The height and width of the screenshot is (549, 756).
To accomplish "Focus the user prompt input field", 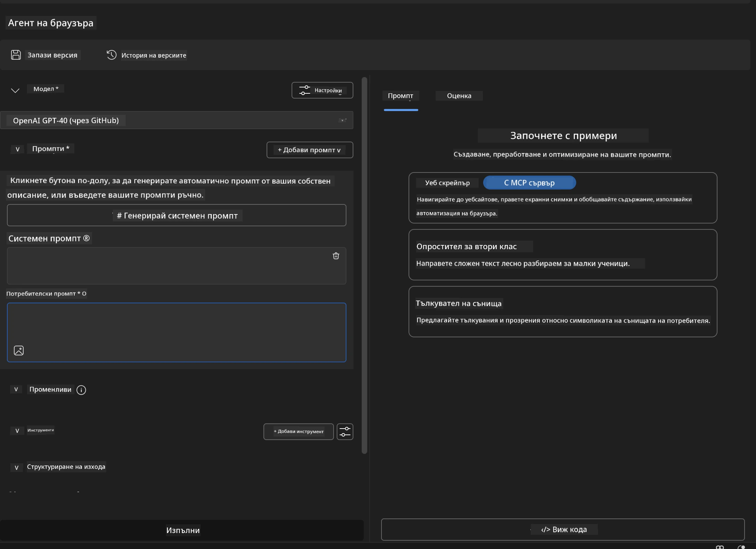I will point(177,332).
